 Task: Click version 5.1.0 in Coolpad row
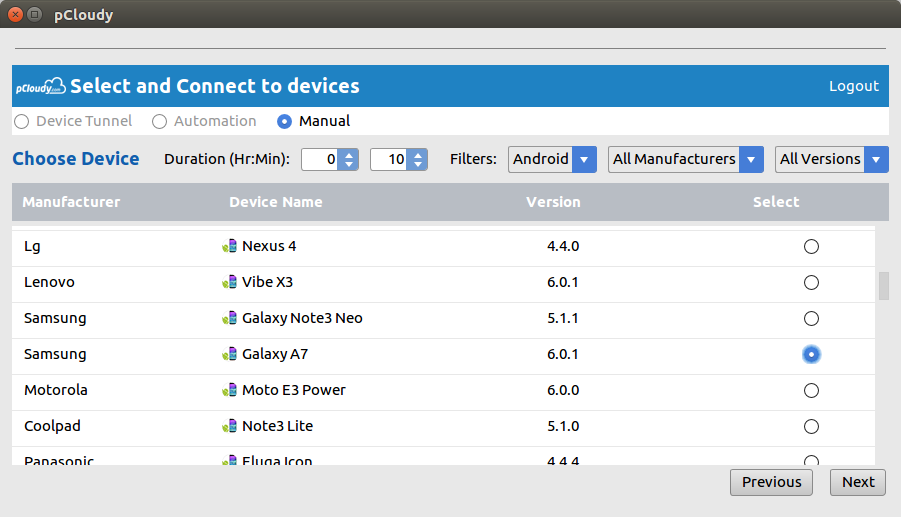point(563,426)
